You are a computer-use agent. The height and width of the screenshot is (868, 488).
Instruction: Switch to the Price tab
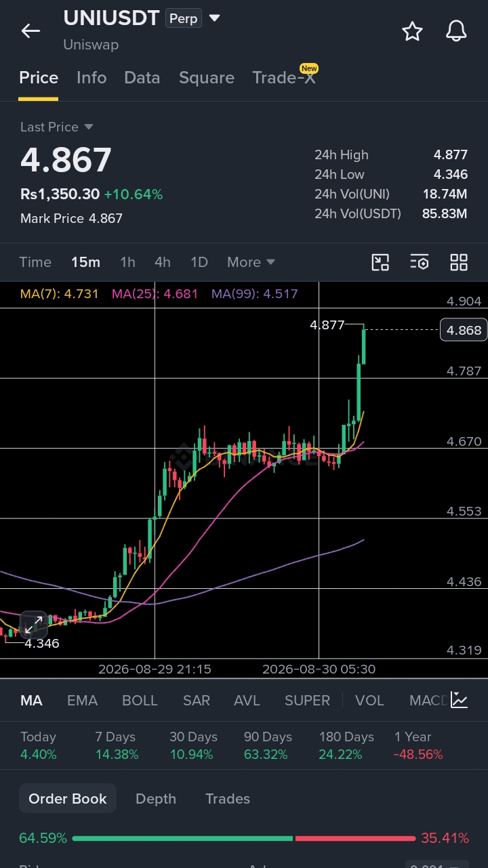pyautogui.click(x=39, y=78)
